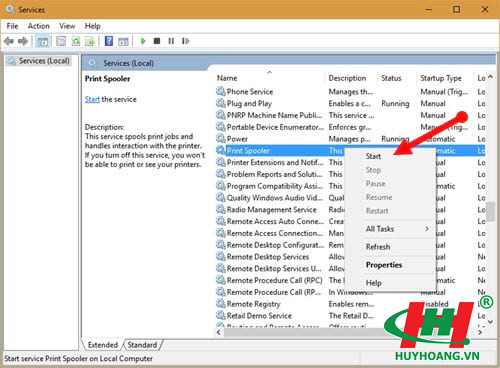The image size is (500, 368).
Task: Select the Portable Device Enumerator row
Action: click(350, 127)
